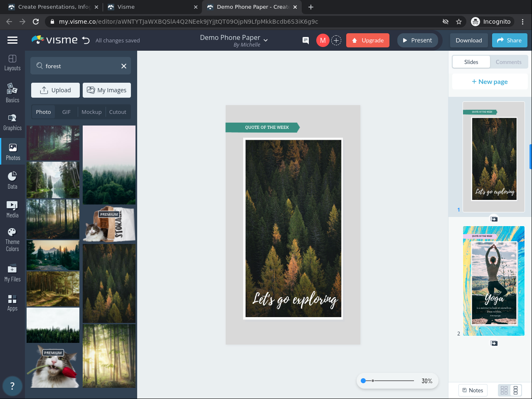Switch to Create Presentations browser tab
The width and height of the screenshot is (532, 399).
tap(53, 7)
